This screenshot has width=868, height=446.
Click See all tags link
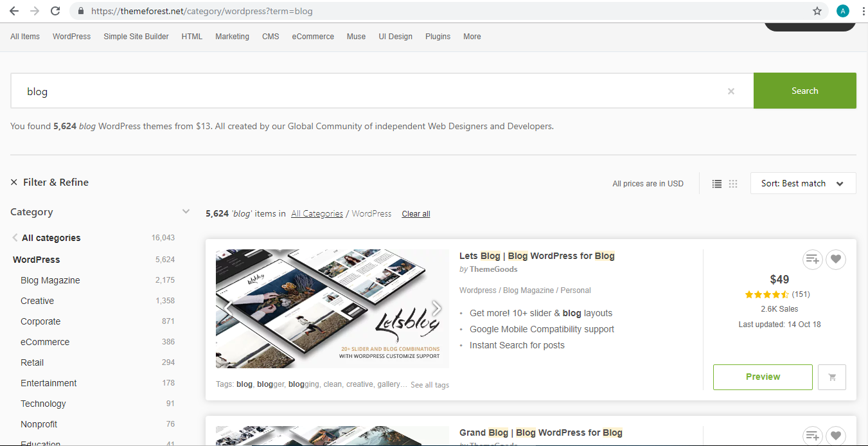tap(430, 385)
